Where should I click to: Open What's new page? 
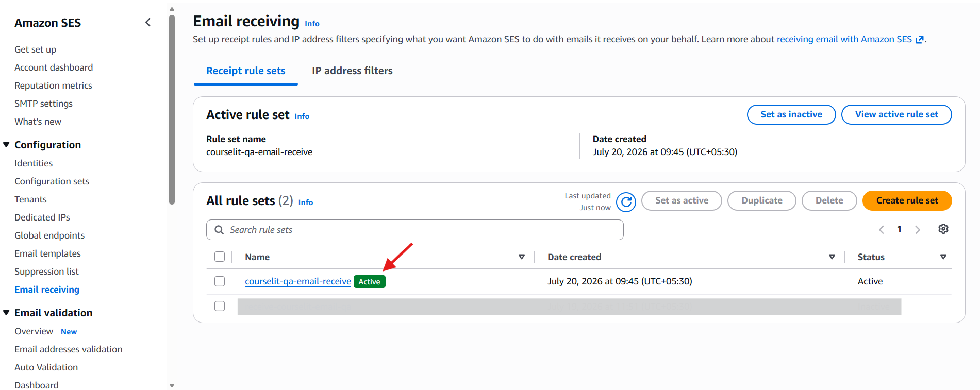coord(38,122)
